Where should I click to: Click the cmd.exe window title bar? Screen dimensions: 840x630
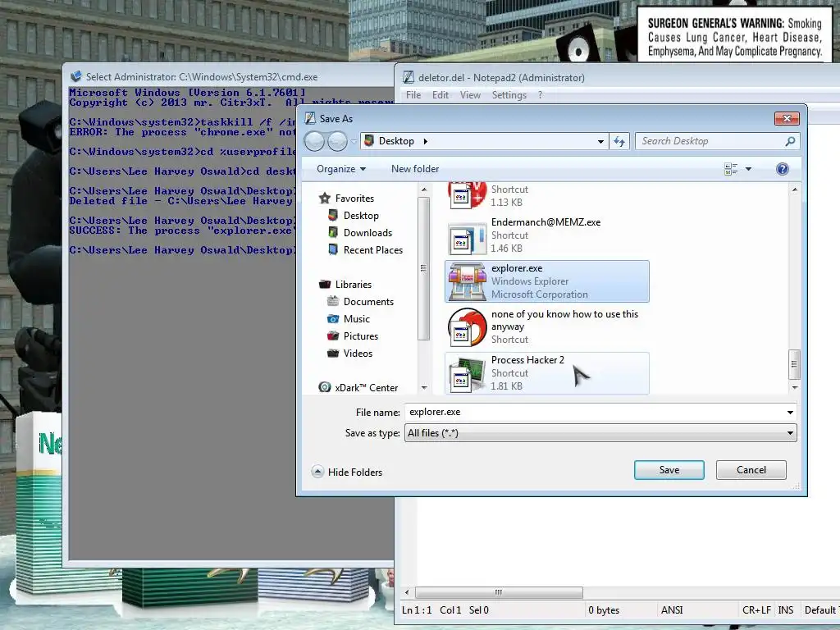point(228,76)
